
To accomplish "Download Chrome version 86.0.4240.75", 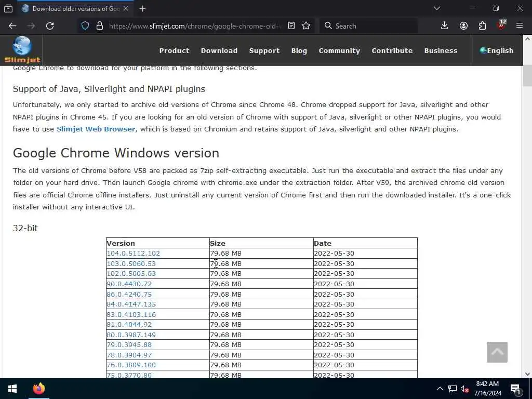I will (x=129, y=294).
